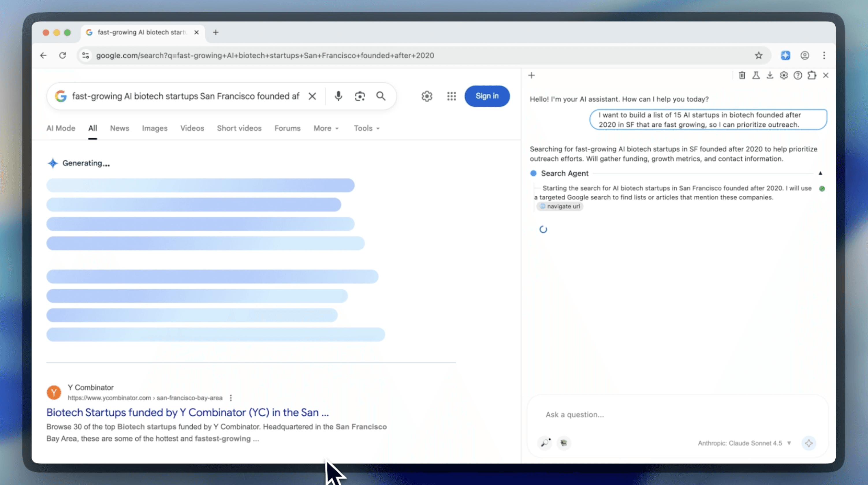Expand the More search filters dropdown
Viewport: 868px width, 485px height.
[x=326, y=128]
